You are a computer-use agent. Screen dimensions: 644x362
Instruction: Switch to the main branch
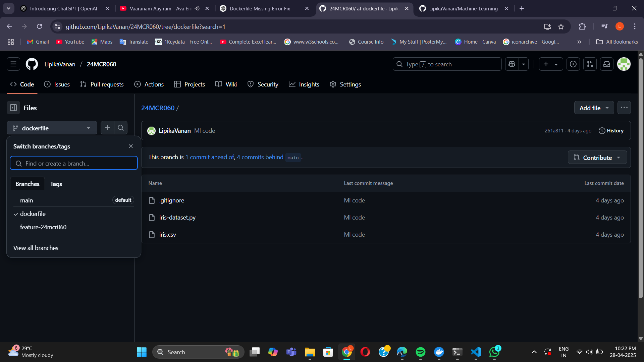pos(74,200)
